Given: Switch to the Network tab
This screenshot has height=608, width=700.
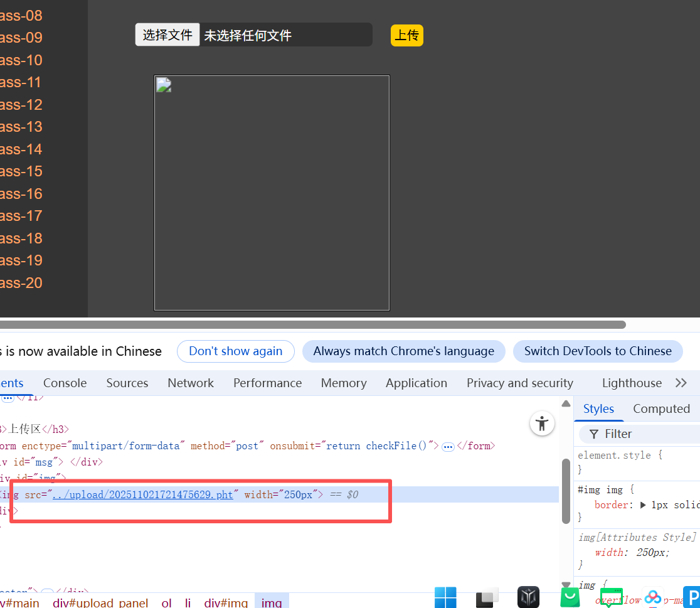Looking at the screenshot, I should pos(191,383).
